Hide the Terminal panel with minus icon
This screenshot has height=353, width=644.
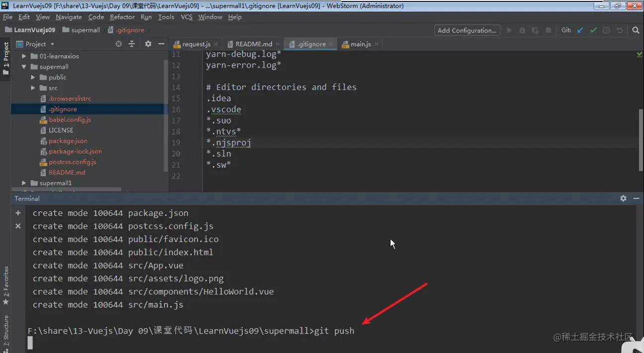click(636, 198)
